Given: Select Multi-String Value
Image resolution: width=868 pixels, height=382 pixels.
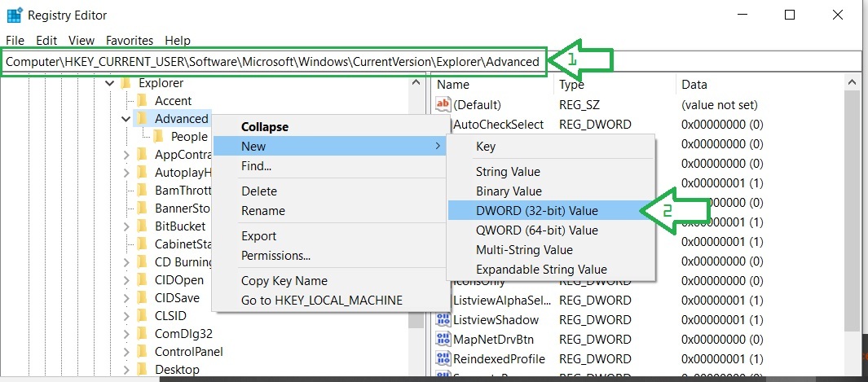Looking at the screenshot, I should [551, 250].
